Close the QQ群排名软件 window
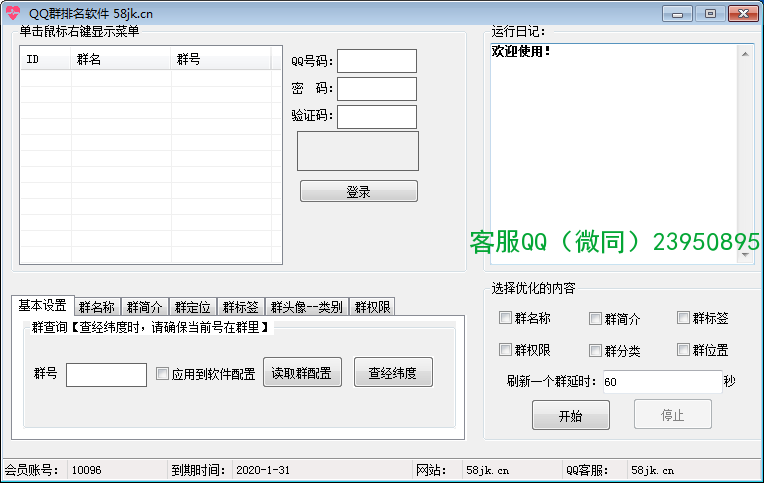This screenshot has height=483, width=764. click(743, 14)
